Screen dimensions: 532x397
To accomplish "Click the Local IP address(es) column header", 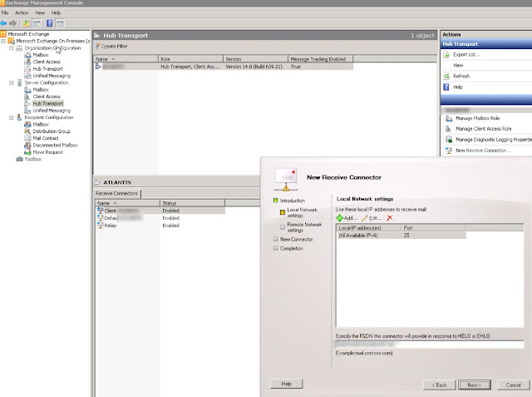I will point(368,228).
